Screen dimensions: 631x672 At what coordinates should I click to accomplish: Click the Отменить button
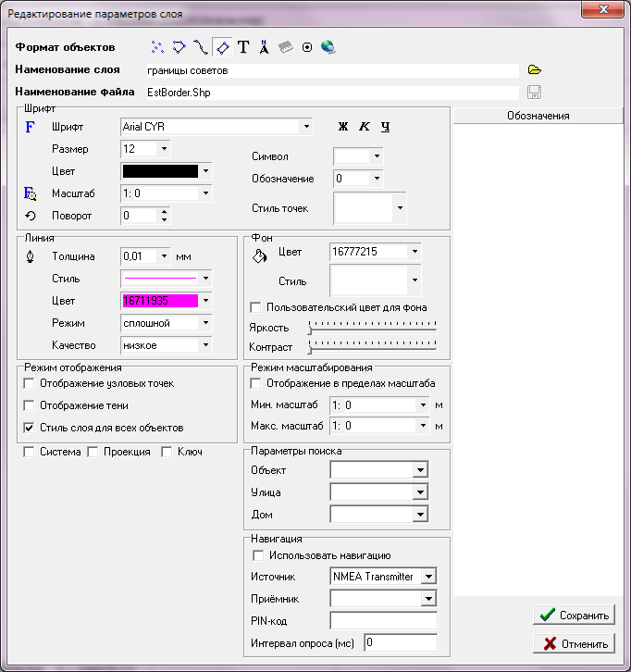pos(574,644)
